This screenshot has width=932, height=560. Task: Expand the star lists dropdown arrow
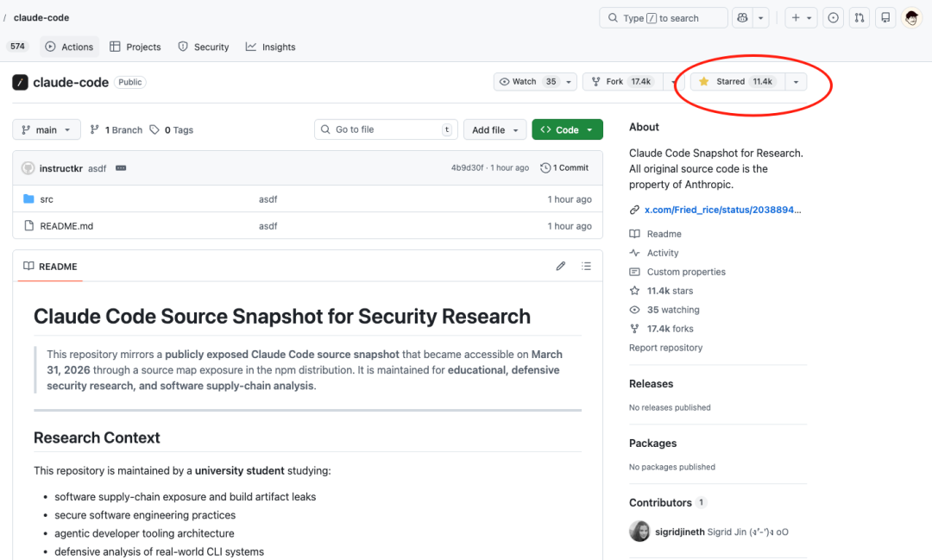coord(796,82)
